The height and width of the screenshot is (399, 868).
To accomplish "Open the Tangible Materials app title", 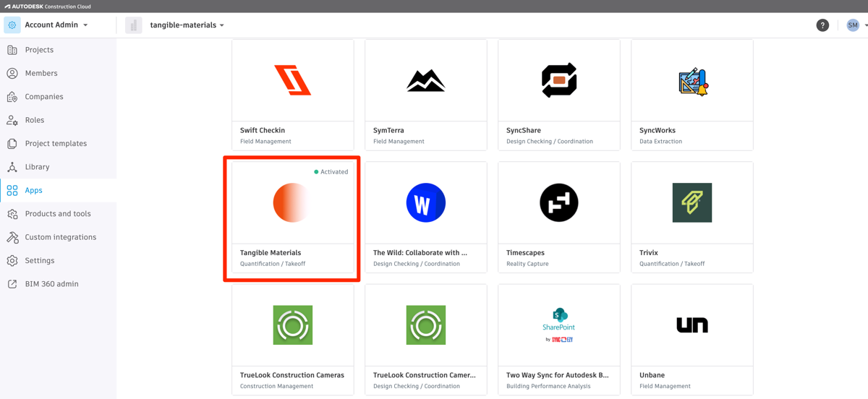I will (x=271, y=252).
